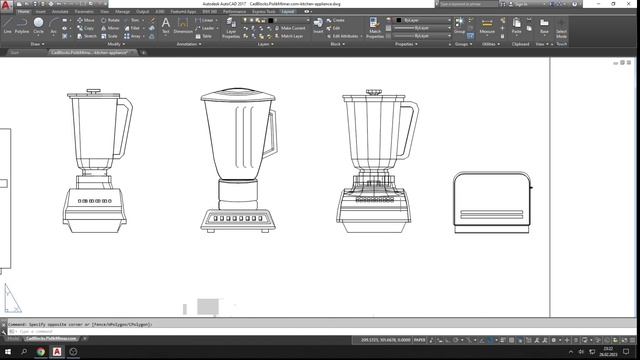Open the ByLayer object color dropdown
Image resolution: width=640 pixels, height=360 pixels.
pyautogui.click(x=423, y=20)
